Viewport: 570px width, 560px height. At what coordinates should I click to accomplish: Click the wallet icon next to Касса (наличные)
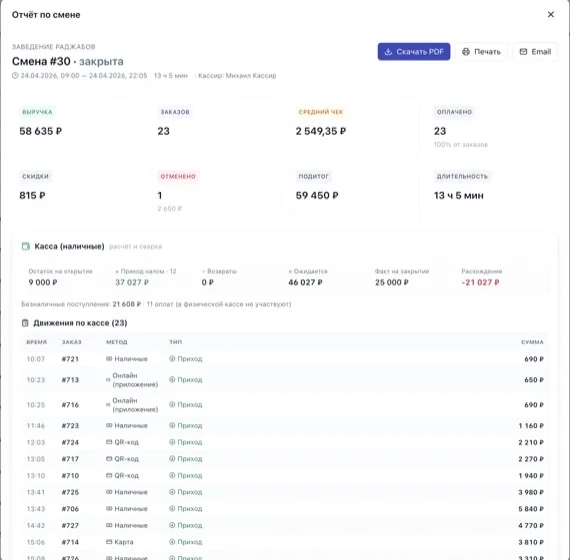coord(26,247)
